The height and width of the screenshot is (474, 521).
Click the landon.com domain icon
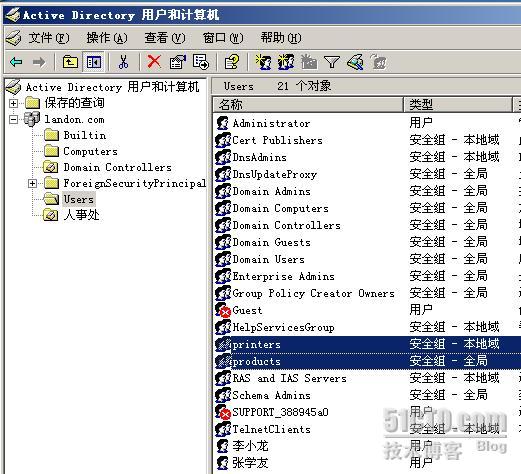click(32, 119)
